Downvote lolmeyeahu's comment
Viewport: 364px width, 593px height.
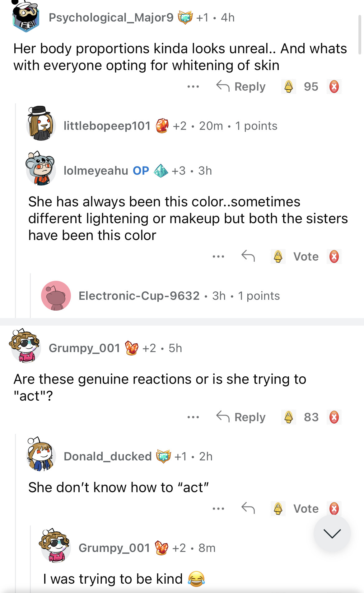click(334, 256)
